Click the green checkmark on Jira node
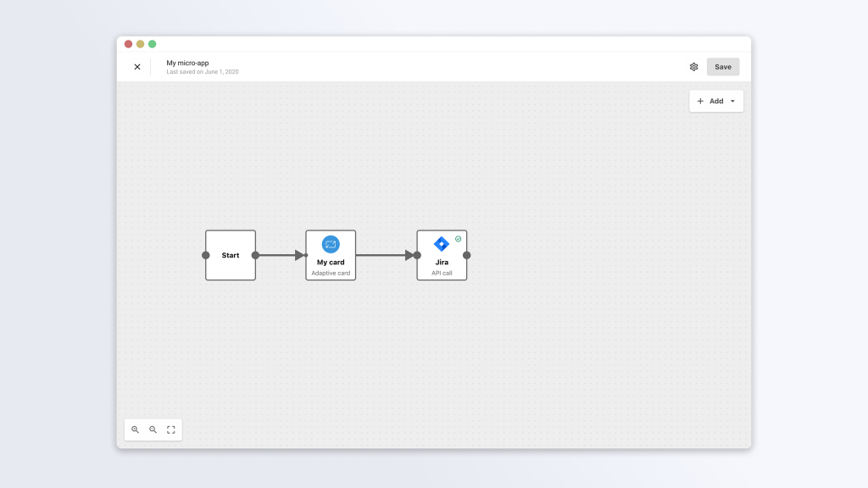Viewport: 868px width, 488px height. pyautogui.click(x=459, y=239)
